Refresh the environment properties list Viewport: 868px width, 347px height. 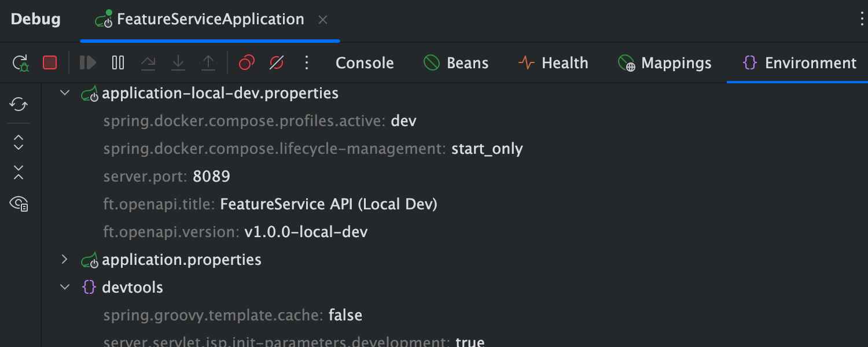click(x=18, y=104)
